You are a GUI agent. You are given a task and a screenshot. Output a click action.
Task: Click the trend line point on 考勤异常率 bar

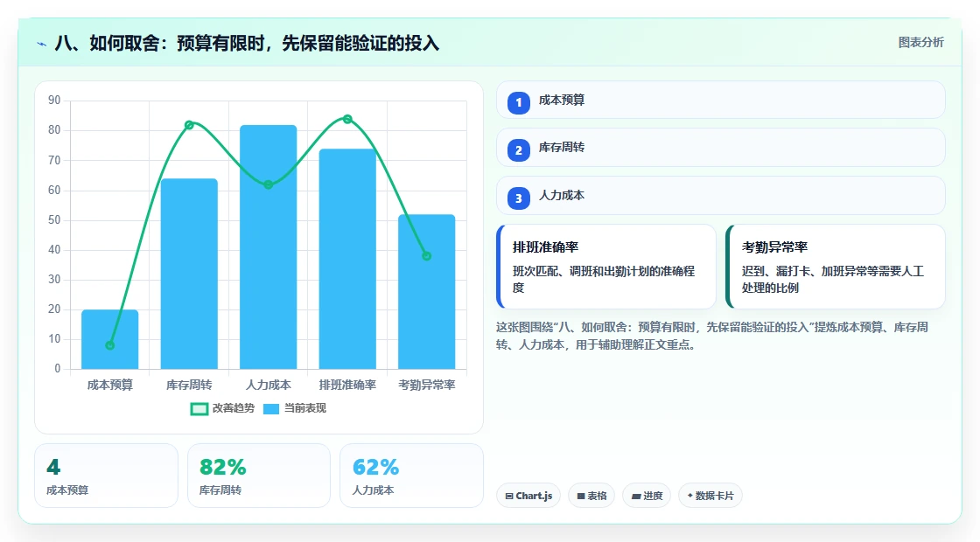point(427,256)
